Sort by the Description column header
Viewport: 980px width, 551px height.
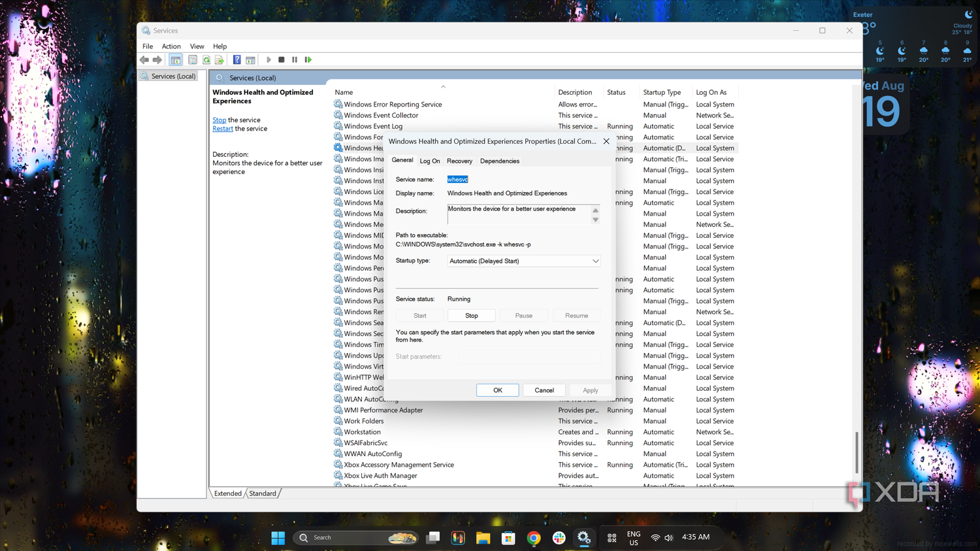click(580, 92)
